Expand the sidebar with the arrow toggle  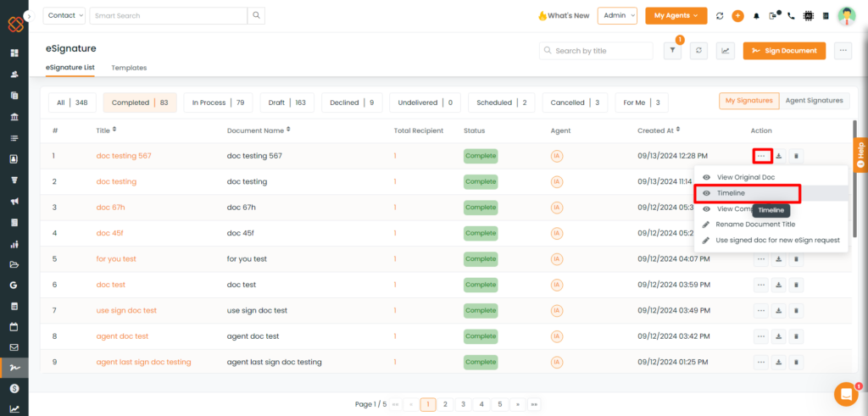pyautogui.click(x=30, y=17)
